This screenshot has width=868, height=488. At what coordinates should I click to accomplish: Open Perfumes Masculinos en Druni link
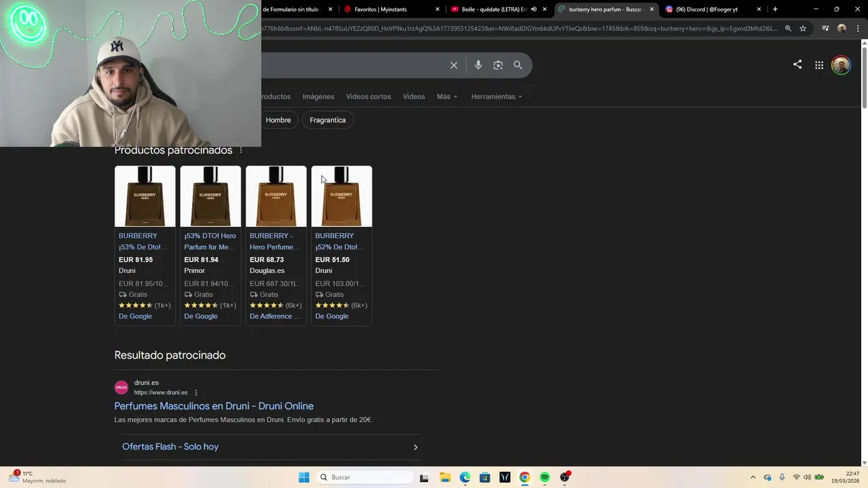point(214,406)
